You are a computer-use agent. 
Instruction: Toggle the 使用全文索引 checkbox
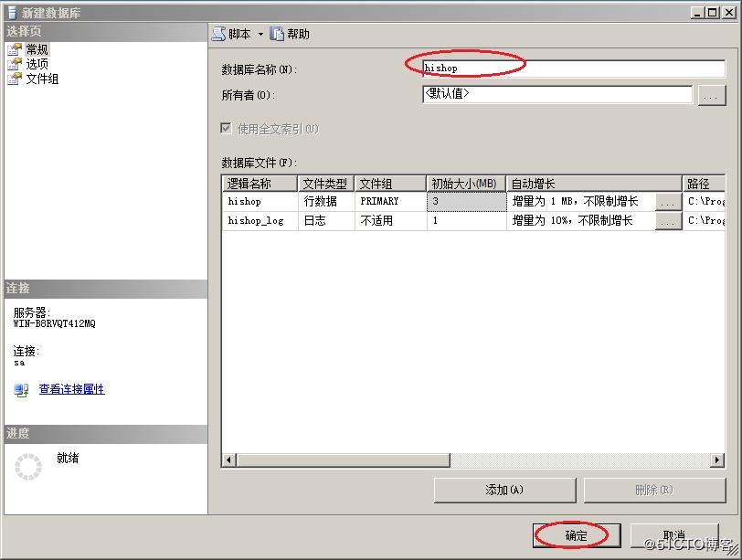(x=227, y=129)
